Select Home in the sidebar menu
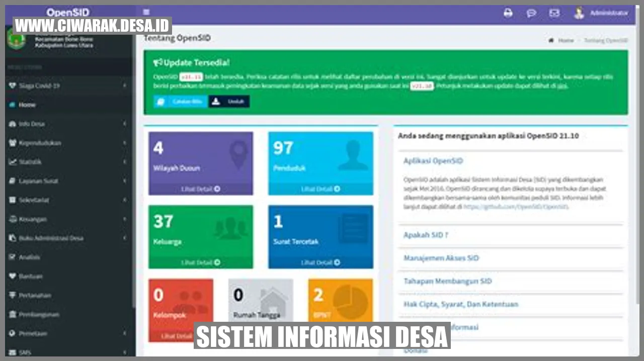The width and height of the screenshot is (644, 361). tap(68, 105)
